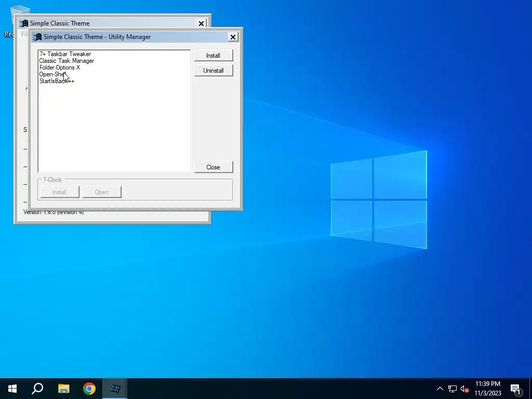Click the disabled T-Clock Install button
Image resolution: width=532 pixels, height=399 pixels.
(x=59, y=192)
